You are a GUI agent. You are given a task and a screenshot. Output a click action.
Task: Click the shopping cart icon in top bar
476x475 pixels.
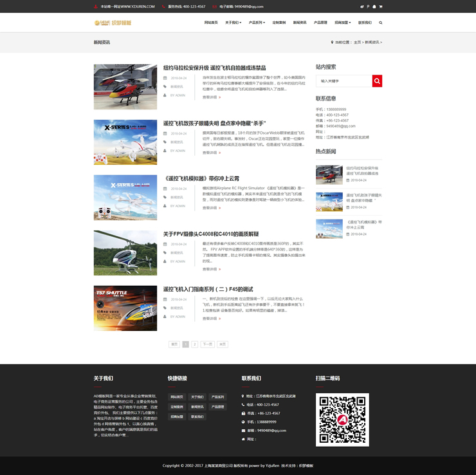(x=381, y=6)
